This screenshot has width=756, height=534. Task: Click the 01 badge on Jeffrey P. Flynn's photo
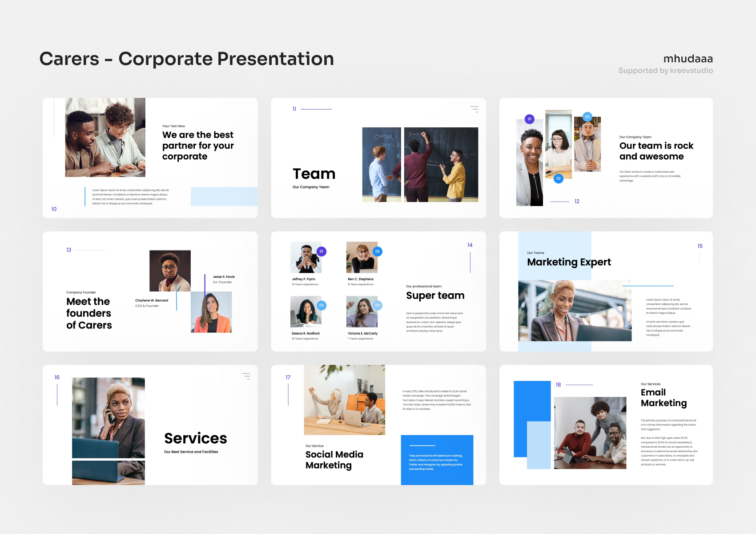click(x=321, y=251)
